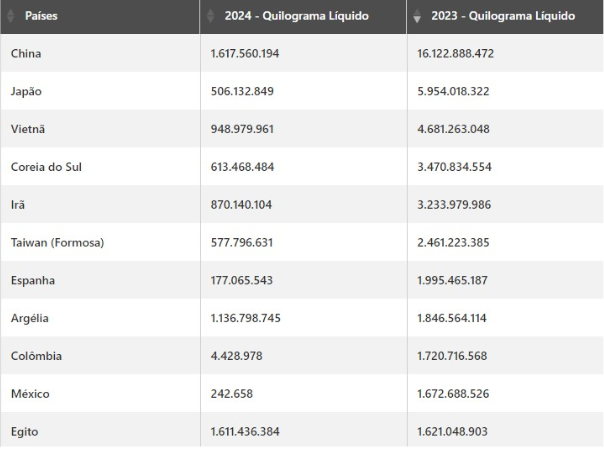The width and height of the screenshot is (604, 453).
Task: Sort by 2024 - Quilograma Líquido header label
Action: click(297, 17)
